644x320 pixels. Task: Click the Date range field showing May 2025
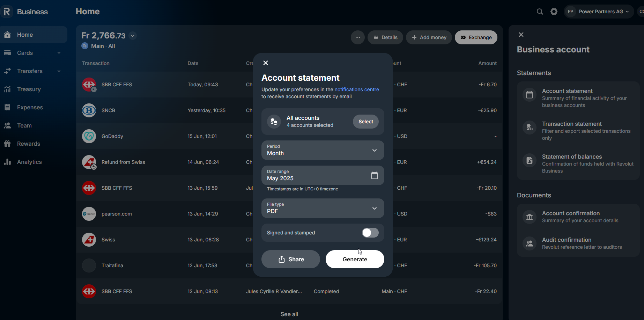click(323, 175)
